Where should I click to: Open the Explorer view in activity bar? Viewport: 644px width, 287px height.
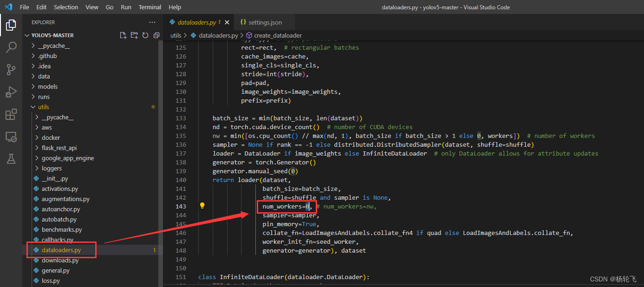[x=11, y=25]
